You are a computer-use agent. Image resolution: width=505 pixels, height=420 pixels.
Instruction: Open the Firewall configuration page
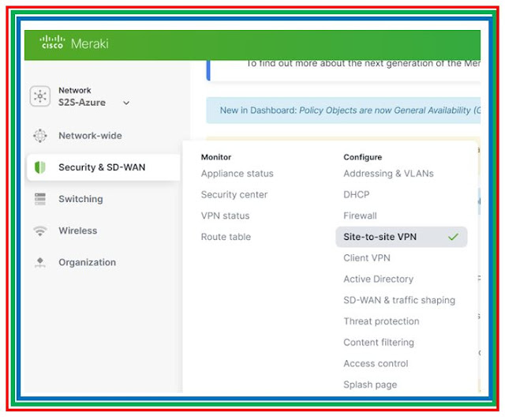click(x=360, y=216)
